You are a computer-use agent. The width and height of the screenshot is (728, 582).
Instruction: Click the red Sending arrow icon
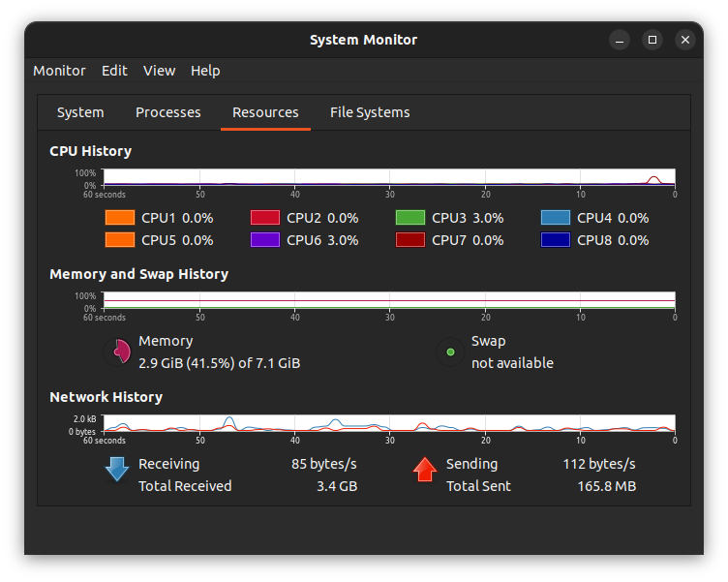425,470
